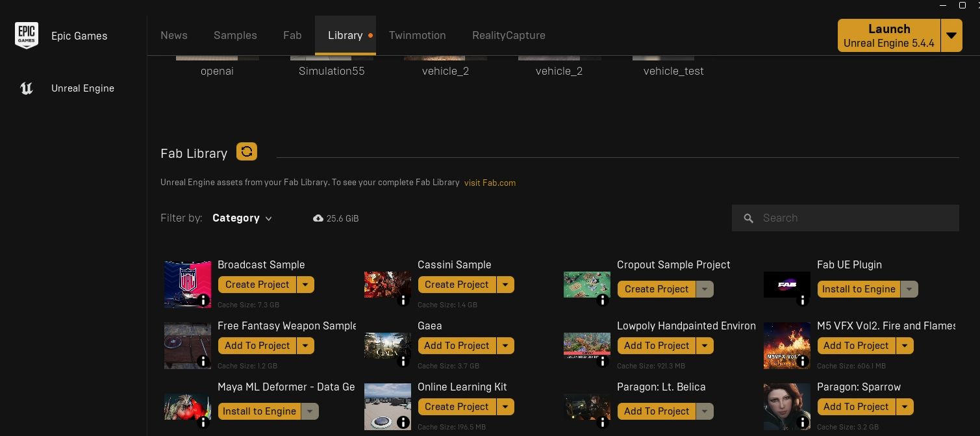Open Fab UE Plugin install dropdown arrow
The width and height of the screenshot is (980, 436).
(x=910, y=289)
